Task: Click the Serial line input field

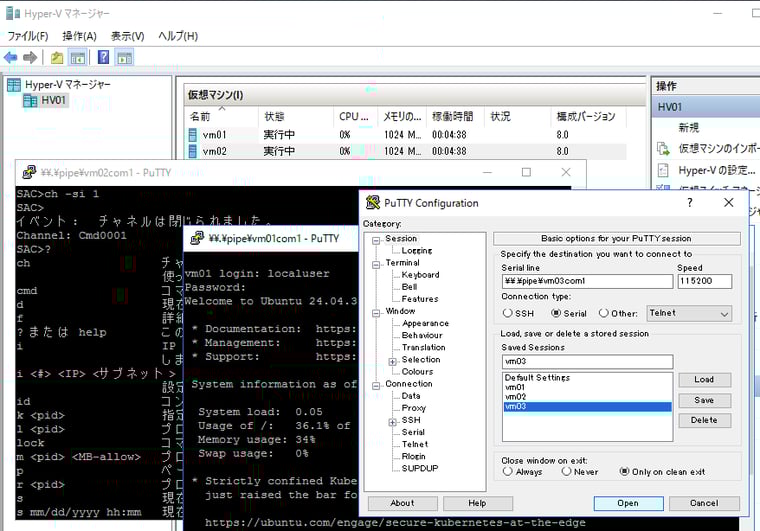Action: tap(587, 281)
